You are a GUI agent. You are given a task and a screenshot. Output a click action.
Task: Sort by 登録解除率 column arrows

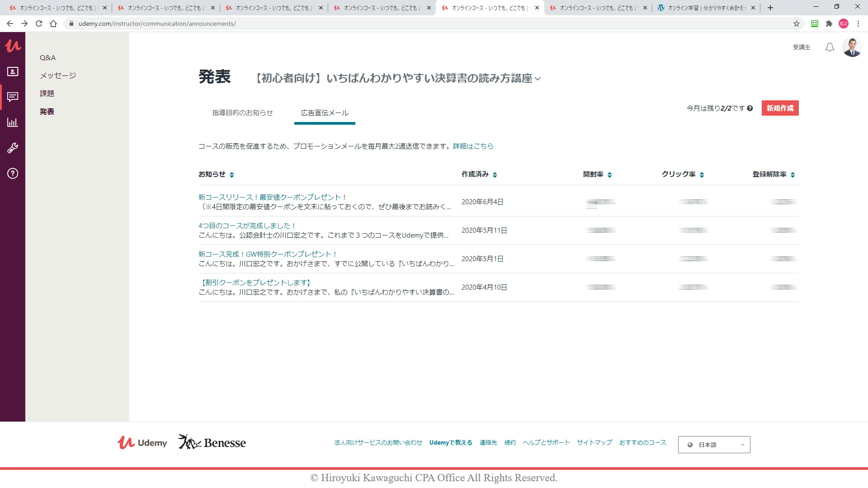point(793,175)
